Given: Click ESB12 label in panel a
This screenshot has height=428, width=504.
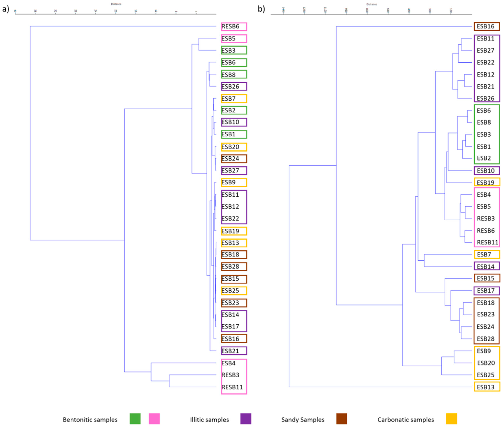Looking at the screenshot, I should point(230,206).
